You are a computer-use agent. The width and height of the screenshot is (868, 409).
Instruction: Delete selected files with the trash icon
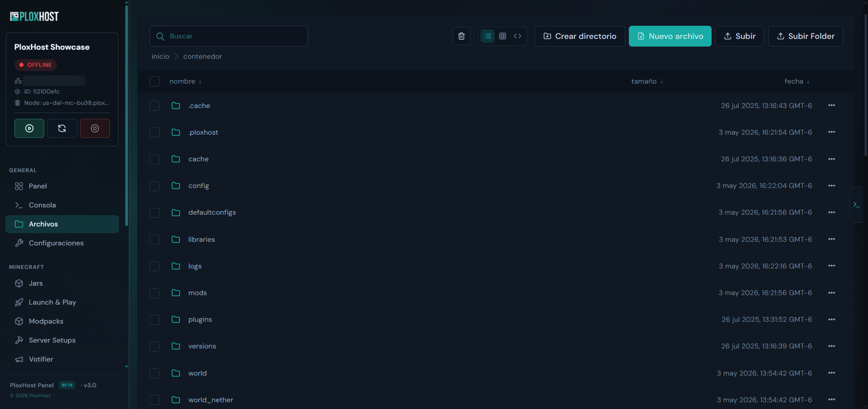(462, 36)
